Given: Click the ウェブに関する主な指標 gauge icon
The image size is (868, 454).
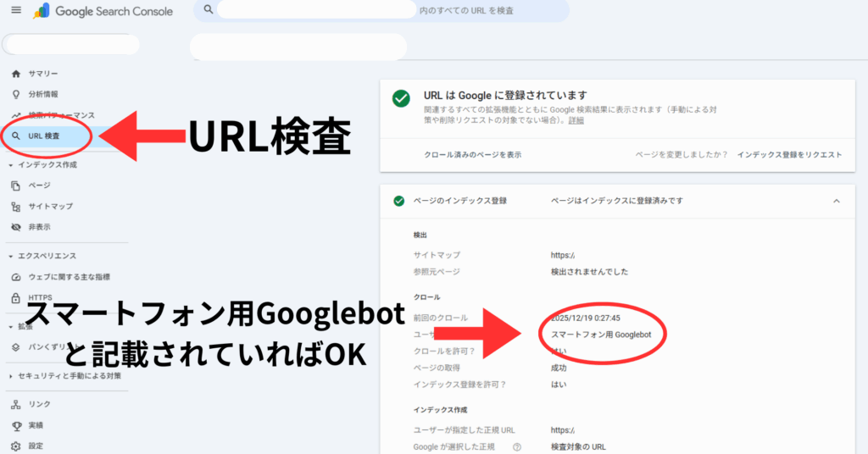Looking at the screenshot, I should 16,277.
